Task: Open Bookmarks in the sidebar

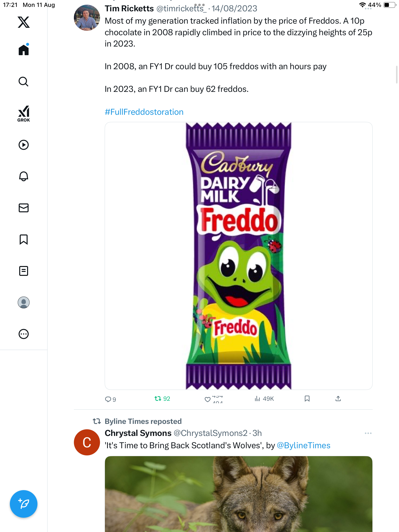Action: click(24, 239)
